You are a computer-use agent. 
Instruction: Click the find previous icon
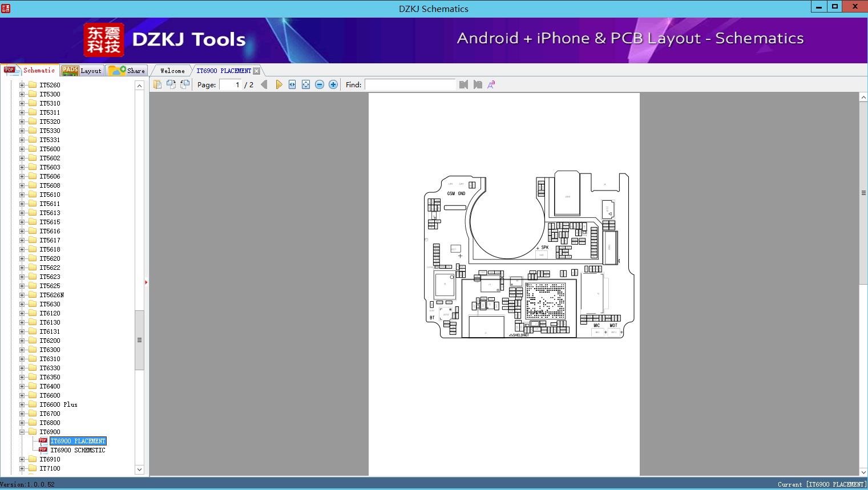click(x=463, y=84)
